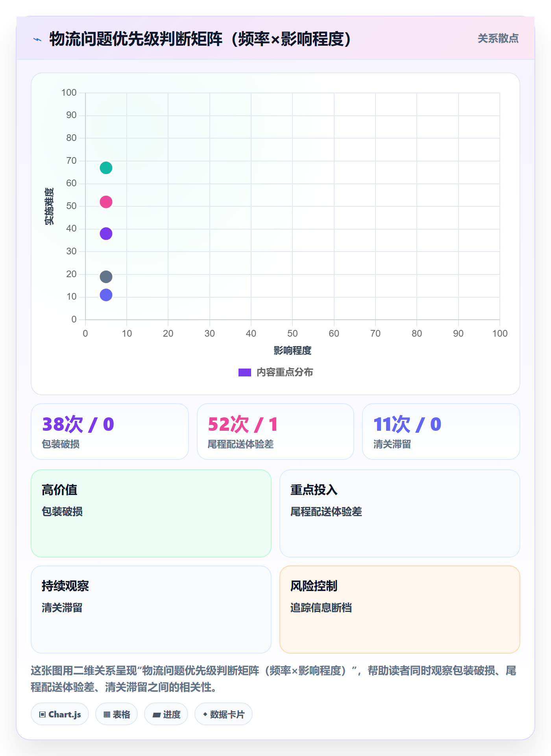The width and height of the screenshot is (551, 756).
Task: Click the 关系散点 label in the header
Action: pyautogui.click(x=498, y=39)
